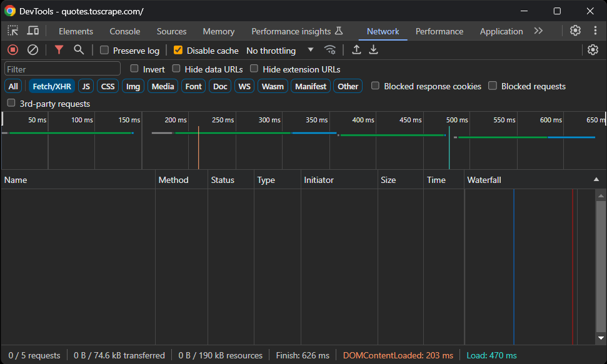Check the Invert filter option

click(x=134, y=69)
